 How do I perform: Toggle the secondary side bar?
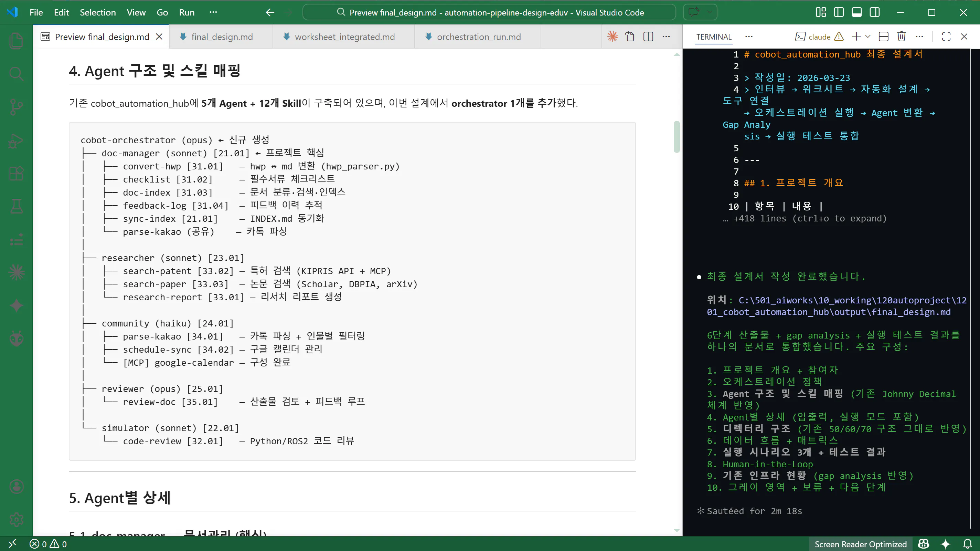pos(875,12)
